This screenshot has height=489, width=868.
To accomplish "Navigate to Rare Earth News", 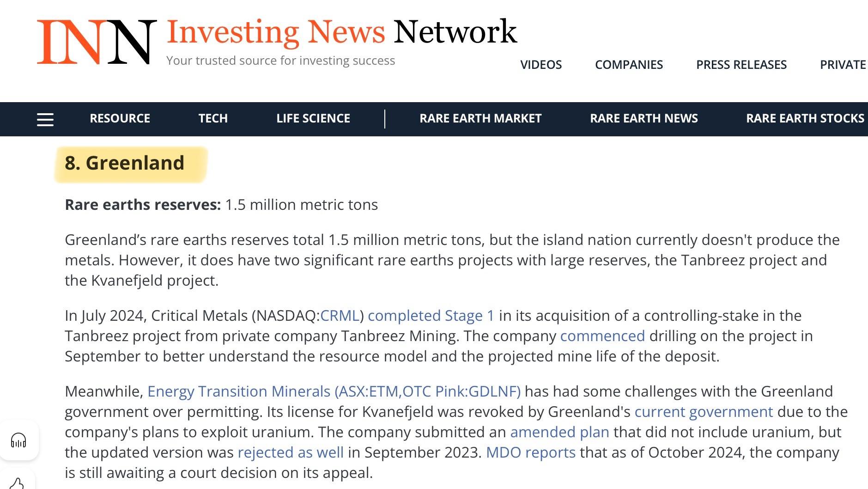I will point(643,118).
